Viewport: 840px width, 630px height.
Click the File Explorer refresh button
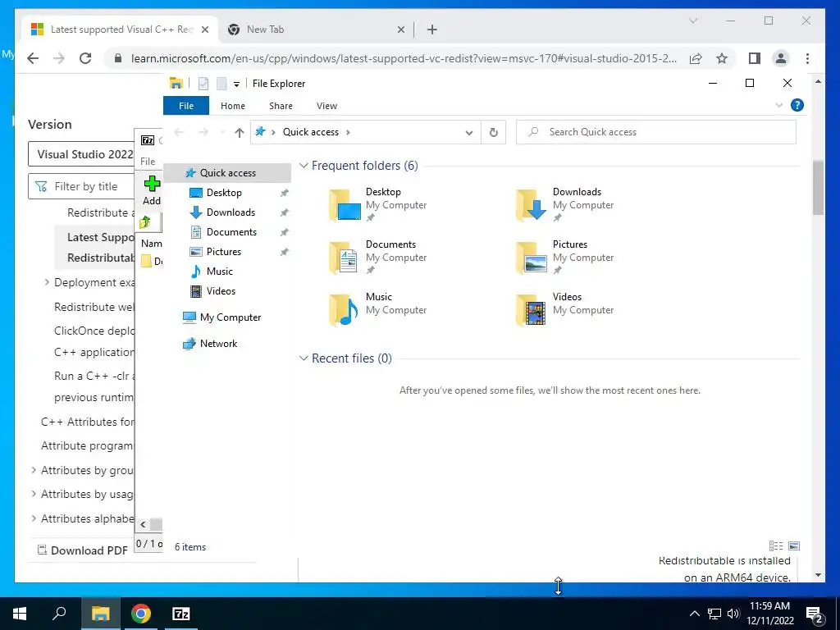click(493, 132)
